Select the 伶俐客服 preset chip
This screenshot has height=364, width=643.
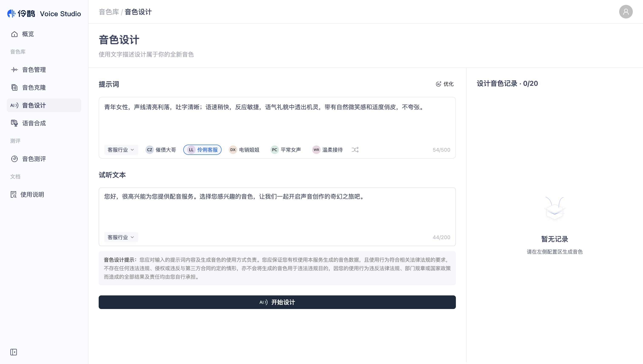click(202, 150)
